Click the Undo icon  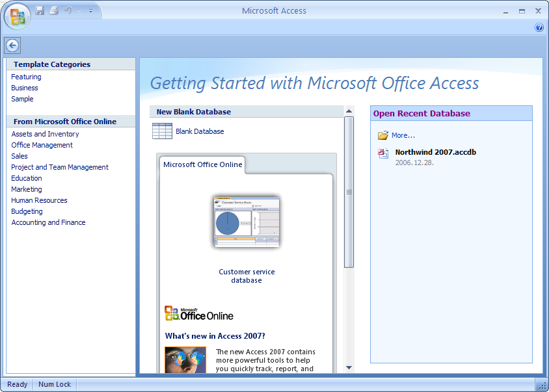(x=68, y=10)
